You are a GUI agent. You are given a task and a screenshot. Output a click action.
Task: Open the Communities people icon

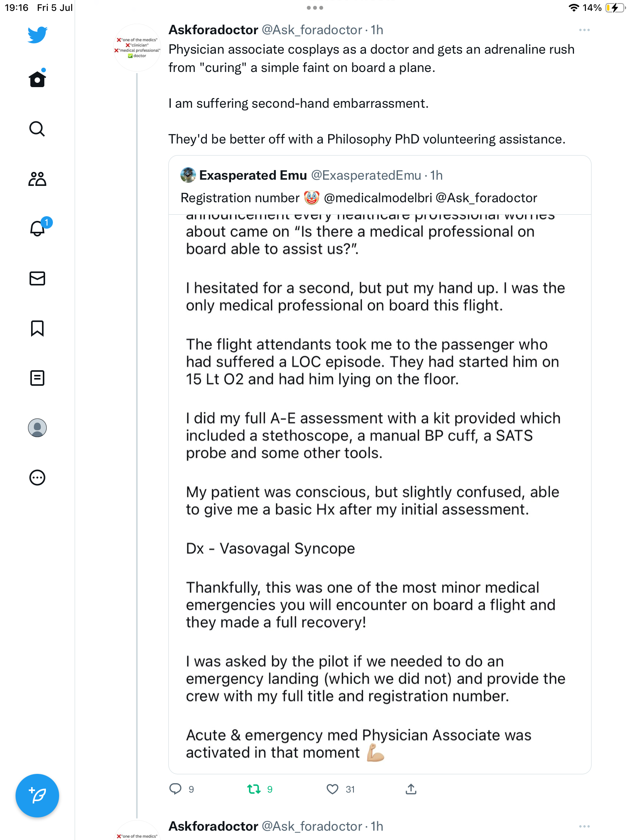pyautogui.click(x=37, y=179)
